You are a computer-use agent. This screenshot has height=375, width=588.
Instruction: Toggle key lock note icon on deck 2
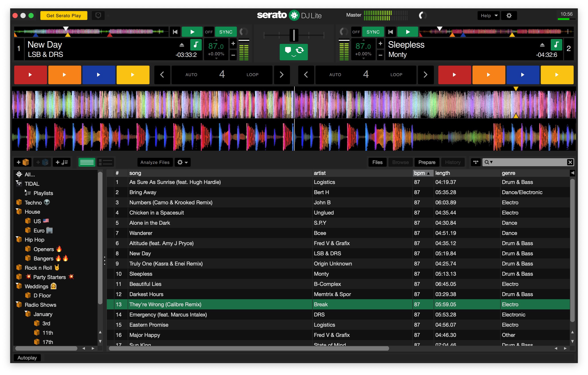point(556,45)
